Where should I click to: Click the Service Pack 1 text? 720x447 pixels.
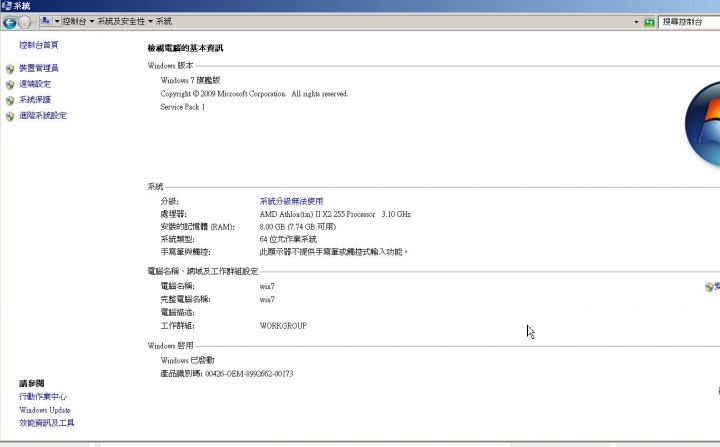182,107
